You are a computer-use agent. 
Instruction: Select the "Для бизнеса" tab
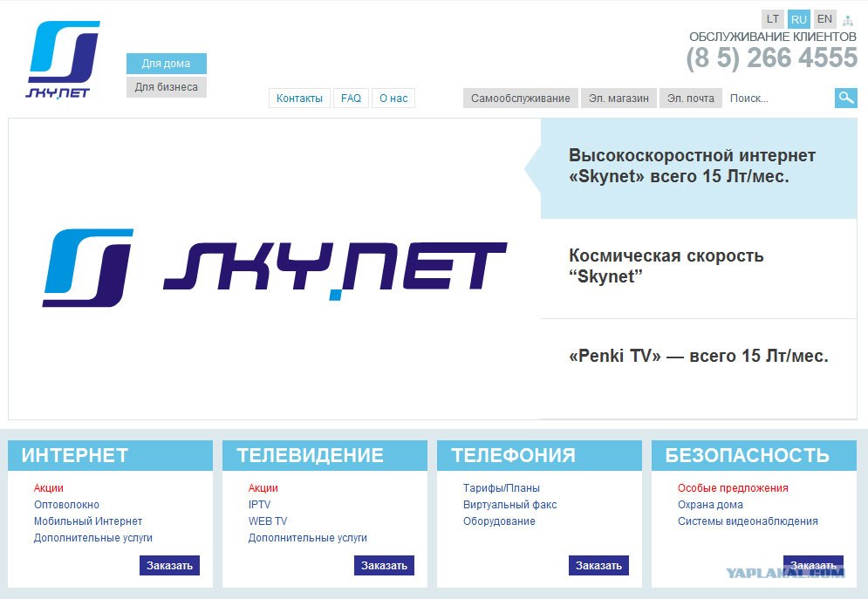coord(166,87)
